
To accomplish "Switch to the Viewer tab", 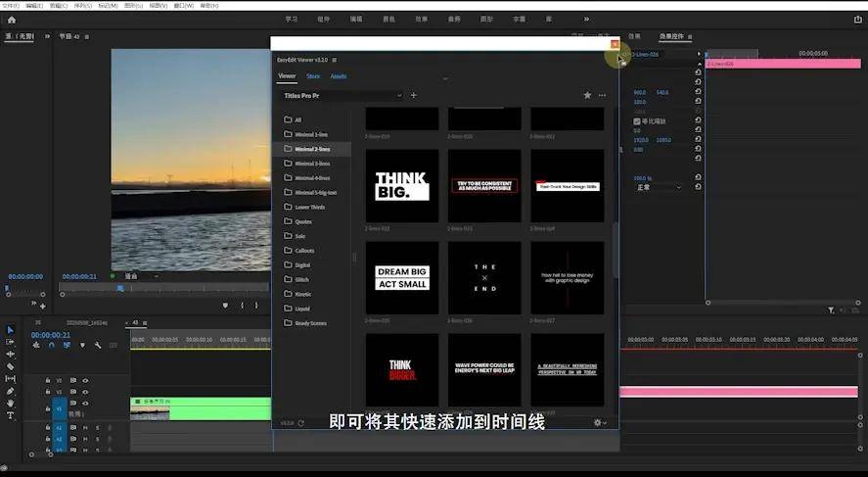I will 287,75.
